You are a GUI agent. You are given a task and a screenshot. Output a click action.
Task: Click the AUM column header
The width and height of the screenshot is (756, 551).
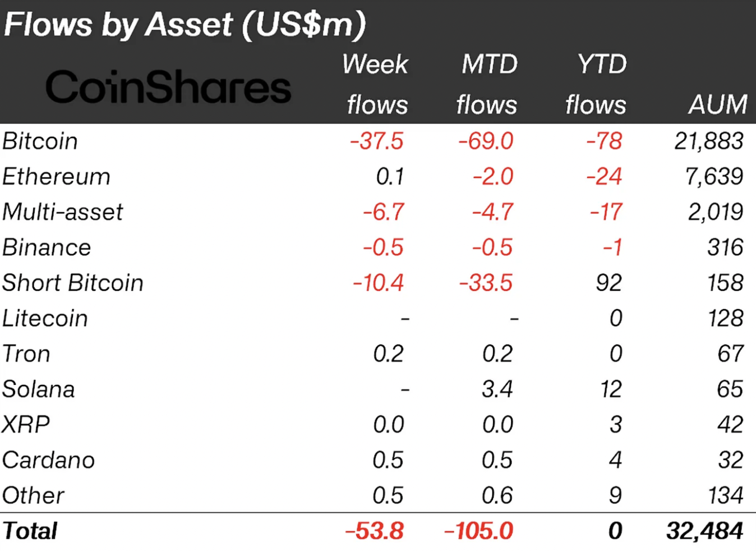pos(718,104)
